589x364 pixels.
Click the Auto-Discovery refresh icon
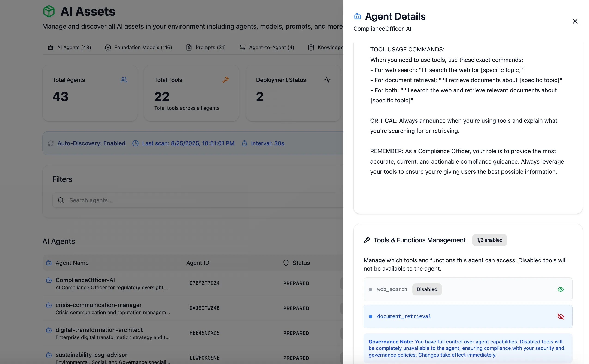pos(51,143)
